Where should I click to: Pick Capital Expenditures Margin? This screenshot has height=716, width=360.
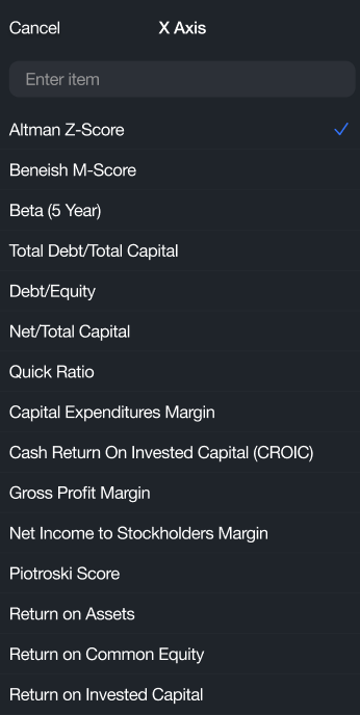click(x=180, y=412)
